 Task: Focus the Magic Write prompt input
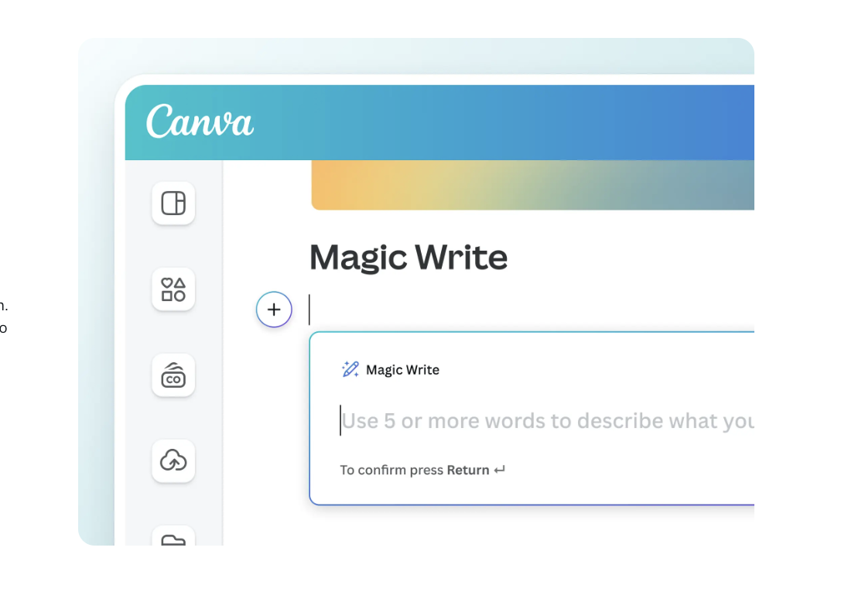(x=547, y=421)
